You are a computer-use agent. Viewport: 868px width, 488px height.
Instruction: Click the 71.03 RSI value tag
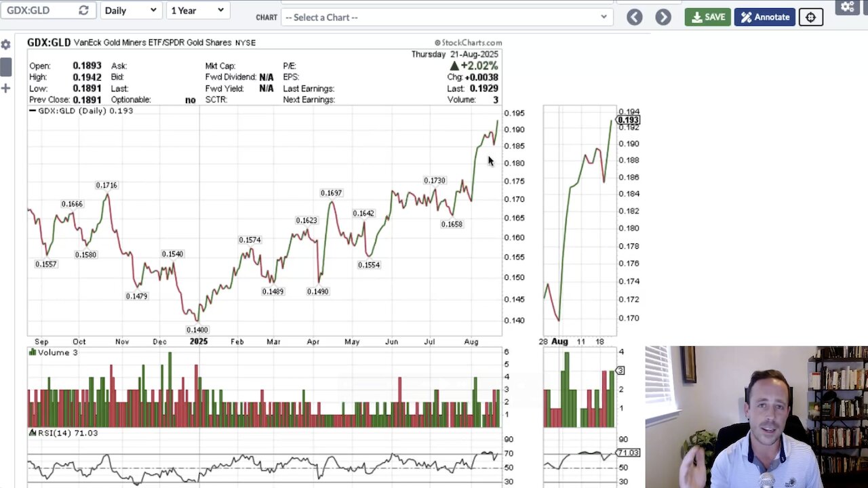pos(628,453)
